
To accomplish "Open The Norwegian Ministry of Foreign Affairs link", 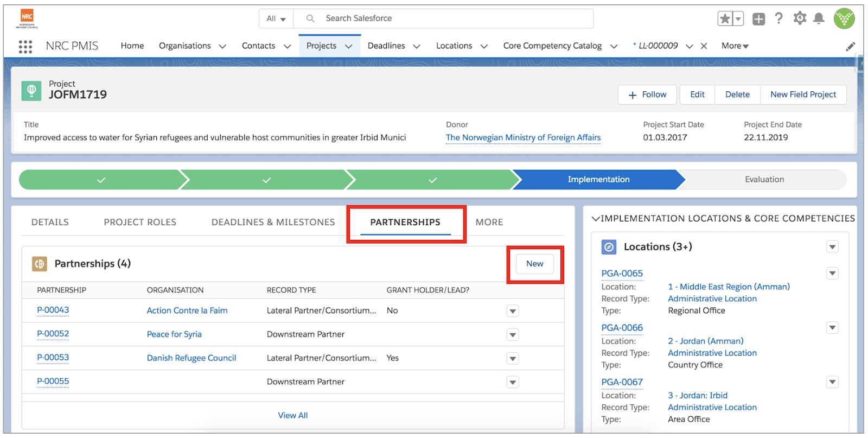I will click(523, 138).
